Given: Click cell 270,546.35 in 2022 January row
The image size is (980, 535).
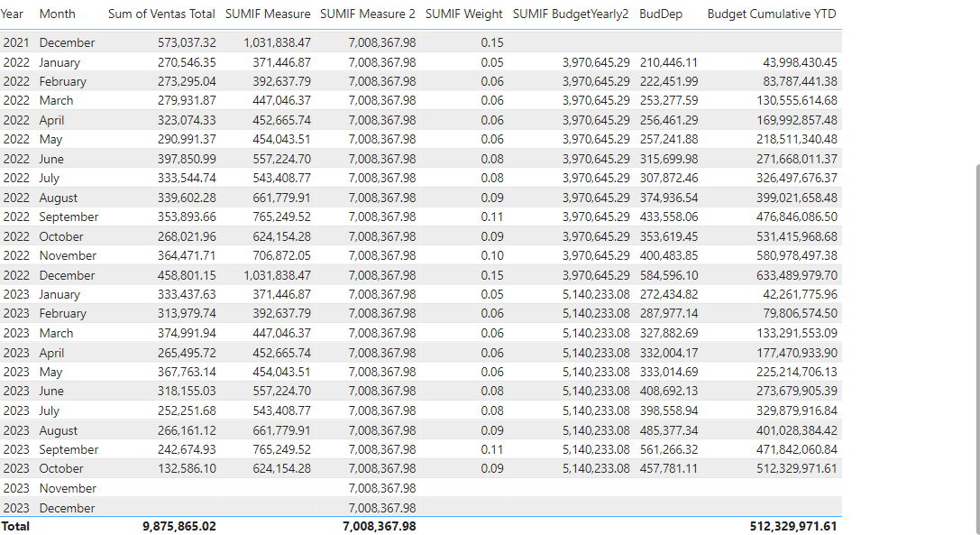Looking at the screenshot, I should 187,62.
